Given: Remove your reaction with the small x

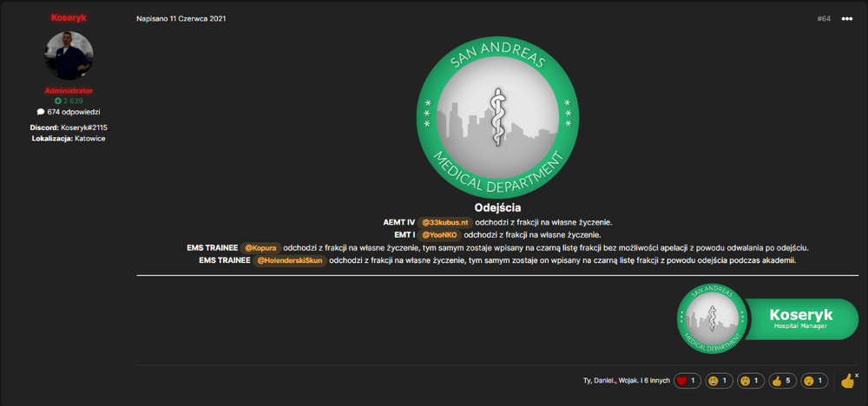Looking at the screenshot, I should click(x=857, y=375).
